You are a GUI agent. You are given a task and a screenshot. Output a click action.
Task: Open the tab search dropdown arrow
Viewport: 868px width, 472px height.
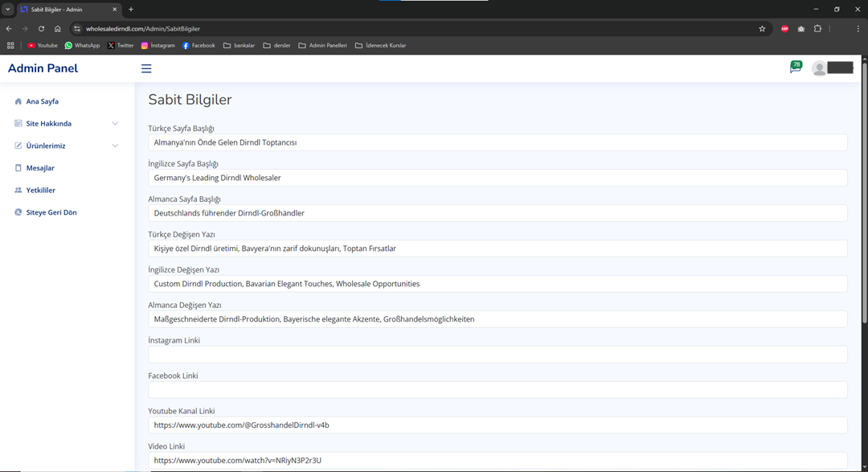tap(8, 10)
